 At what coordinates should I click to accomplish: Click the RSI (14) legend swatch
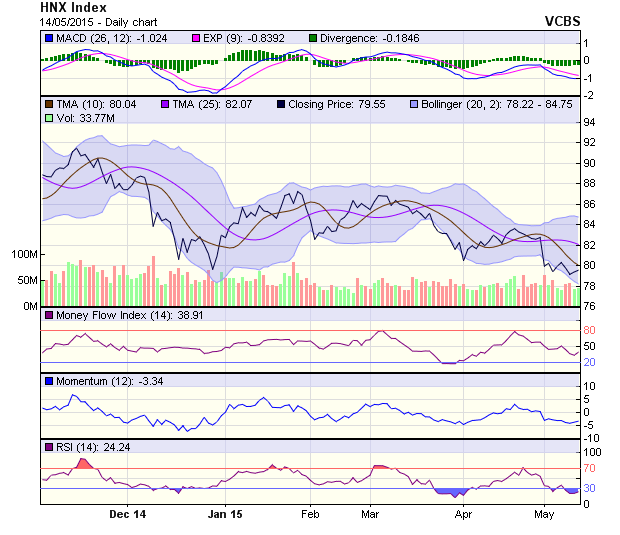pyautogui.click(x=49, y=448)
